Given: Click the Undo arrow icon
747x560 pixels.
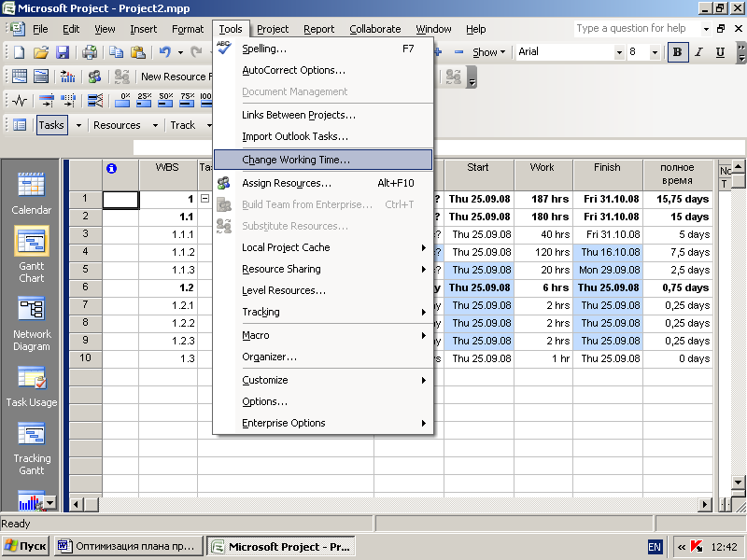Looking at the screenshot, I should pyautogui.click(x=165, y=52).
